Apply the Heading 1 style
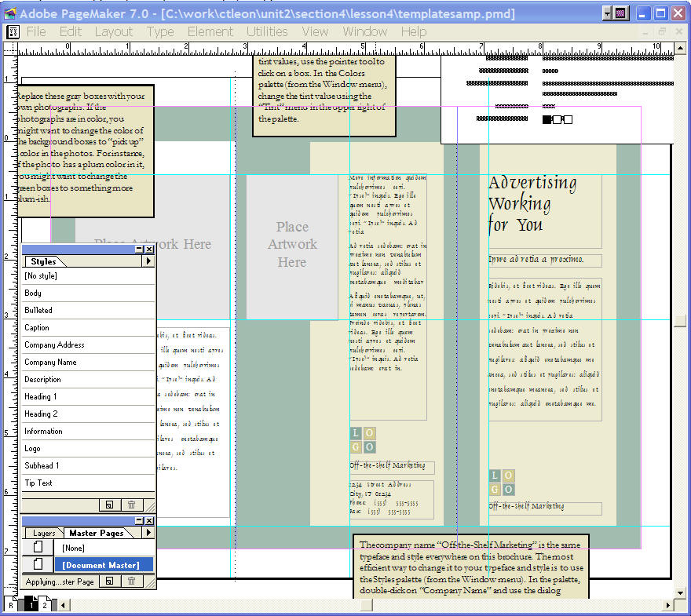691x616 pixels. click(x=89, y=397)
